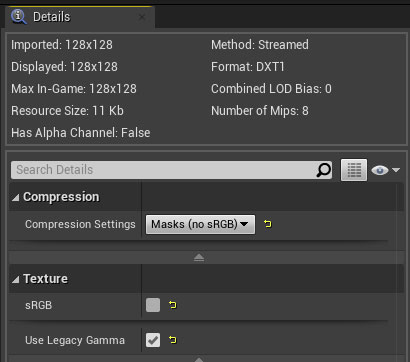Reset Use Legacy Gamma with yellow arrow
410x362 pixels.
tap(172, 340)
